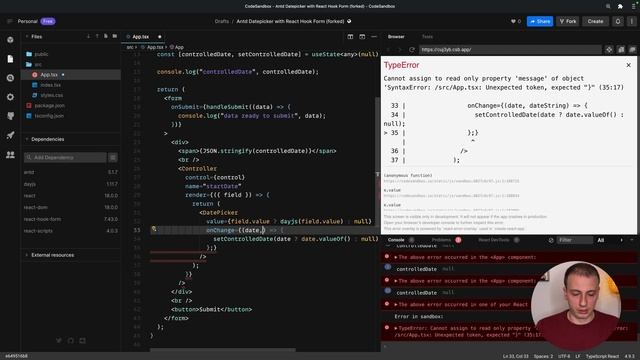Open the notifications bell
The image size is (640, 360).
[x=618, y=21]
